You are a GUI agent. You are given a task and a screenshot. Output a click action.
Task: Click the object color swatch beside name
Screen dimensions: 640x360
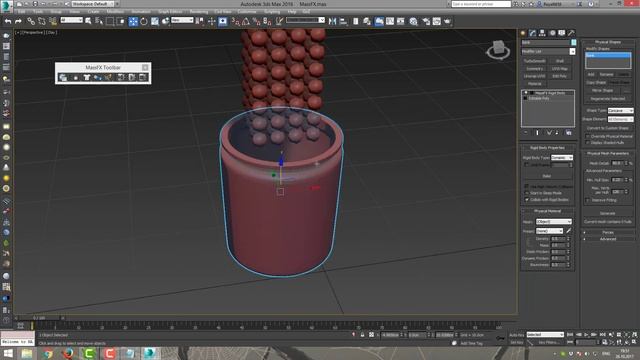[x=573, y=42]
